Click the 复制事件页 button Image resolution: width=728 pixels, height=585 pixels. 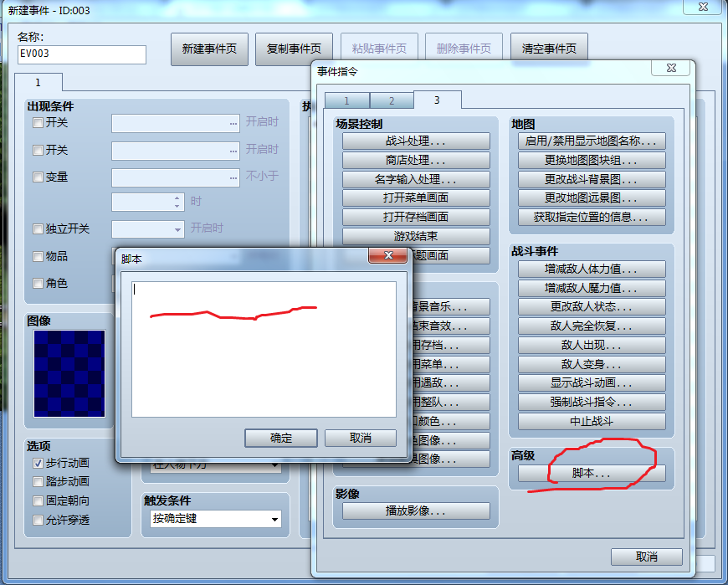294,49
